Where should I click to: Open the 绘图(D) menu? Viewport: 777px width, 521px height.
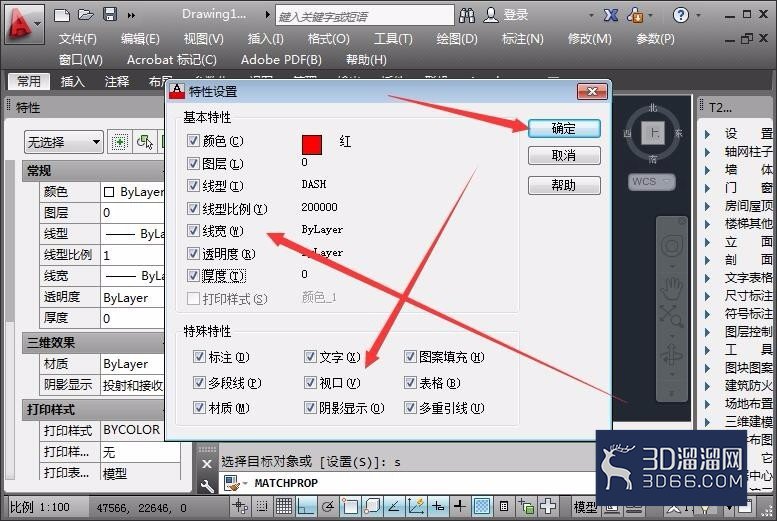point(457,38)
